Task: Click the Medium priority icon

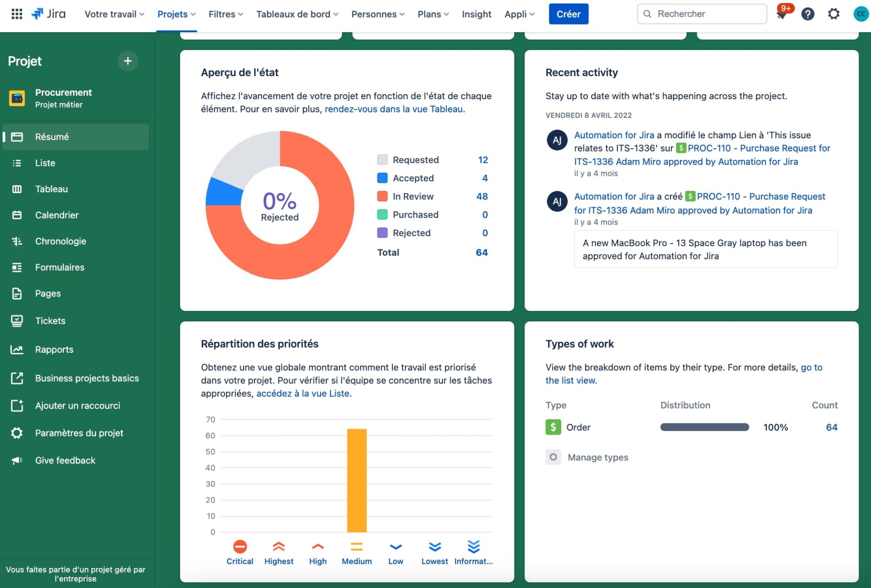Action: point(357,547)
